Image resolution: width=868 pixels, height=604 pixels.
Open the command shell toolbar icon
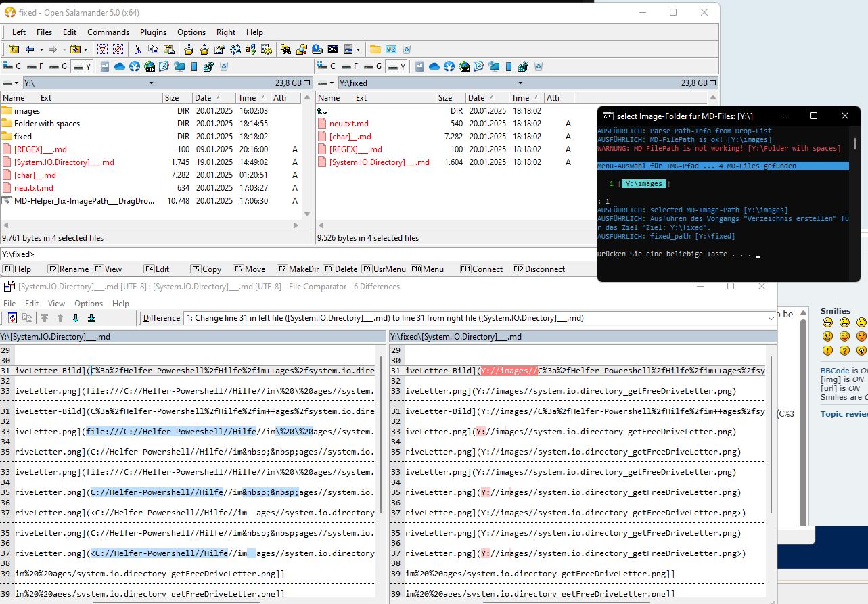pyautogui.click(x=333, y=49)
